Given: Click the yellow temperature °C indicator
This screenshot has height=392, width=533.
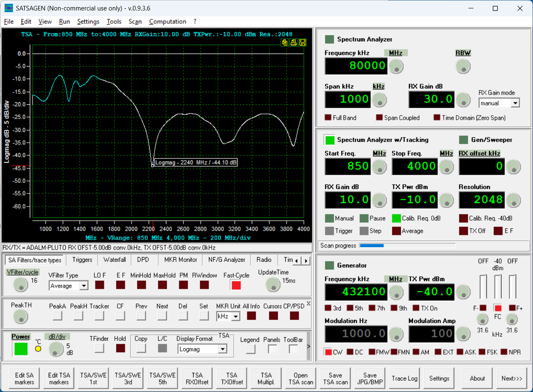Looking at the screenshot, I should point(38,348).
